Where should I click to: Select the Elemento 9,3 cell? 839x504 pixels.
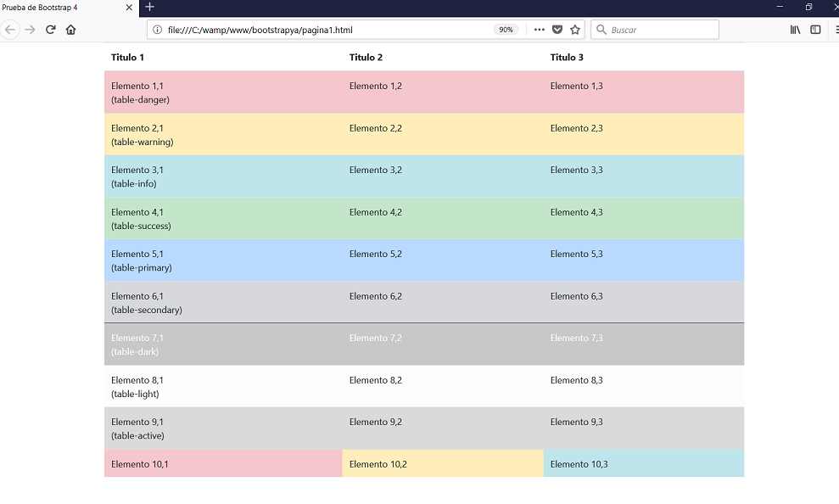tap(644, 428)
